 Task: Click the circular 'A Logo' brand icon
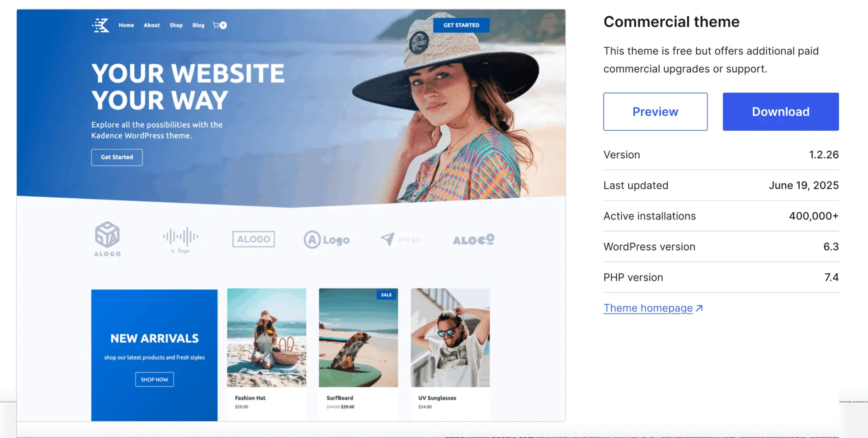click(326, 239)
